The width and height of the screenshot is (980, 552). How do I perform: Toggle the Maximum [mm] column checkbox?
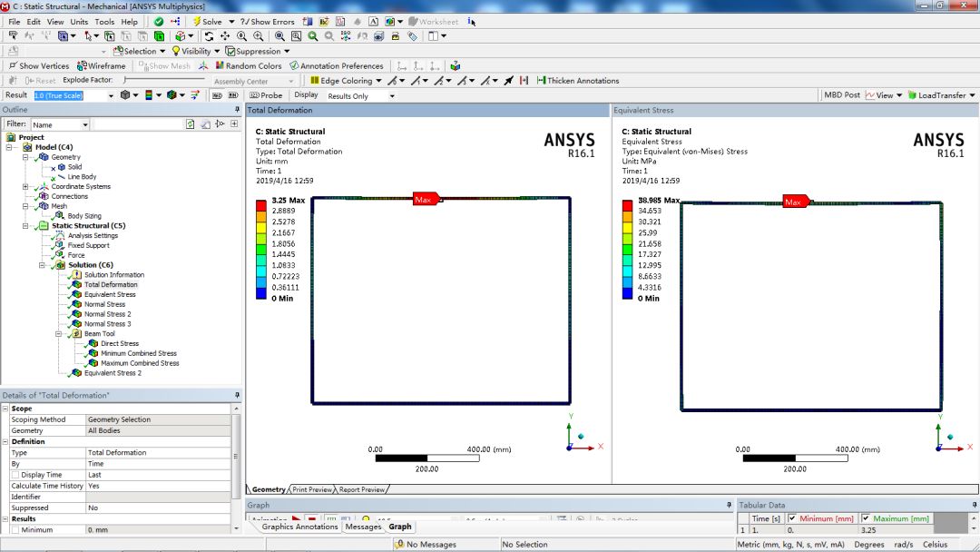866,518
